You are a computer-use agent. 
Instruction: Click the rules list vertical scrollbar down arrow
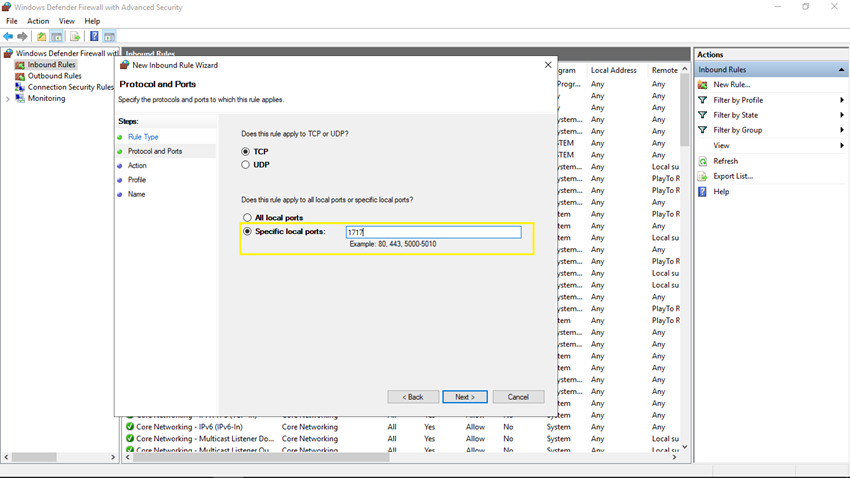685,447
